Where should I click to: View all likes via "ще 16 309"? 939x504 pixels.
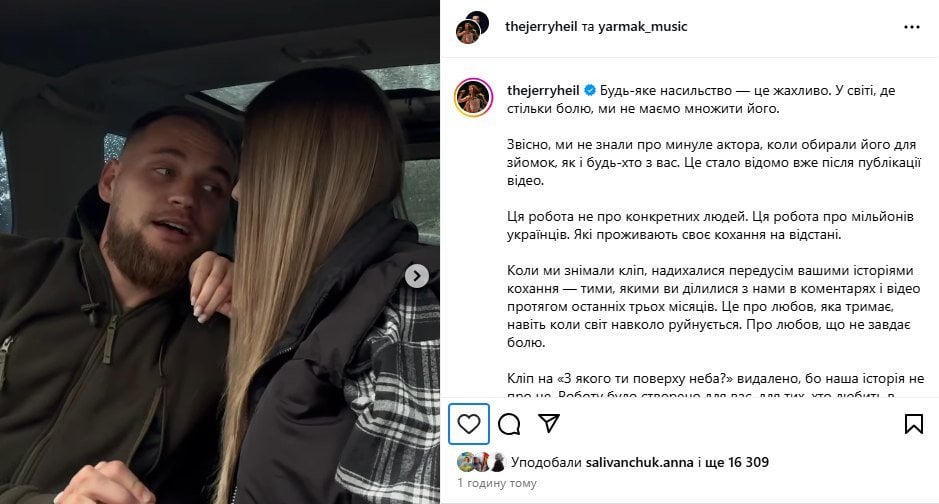tap(737, 462)
